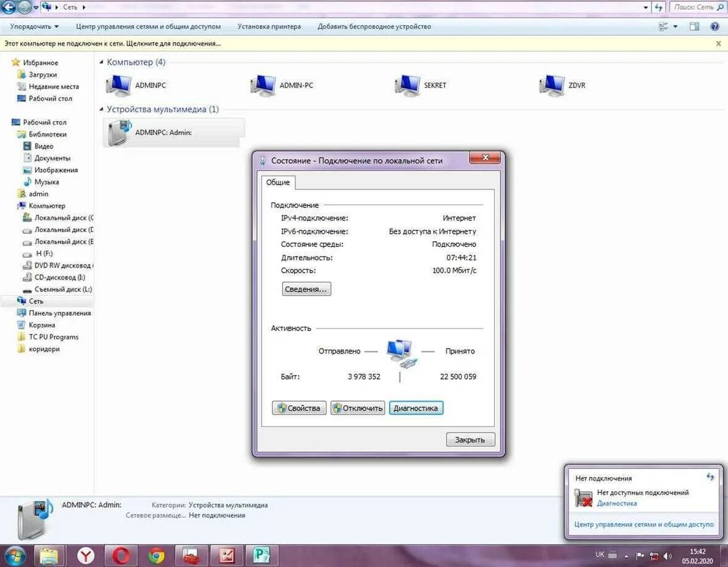Click the help question mark icon

click(715, 27)
